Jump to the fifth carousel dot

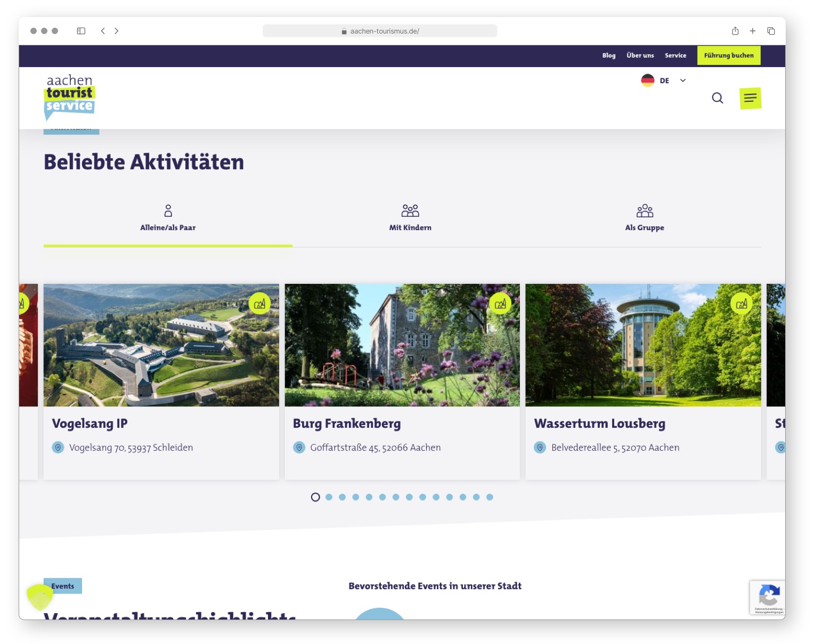click(x=369, y=497)
